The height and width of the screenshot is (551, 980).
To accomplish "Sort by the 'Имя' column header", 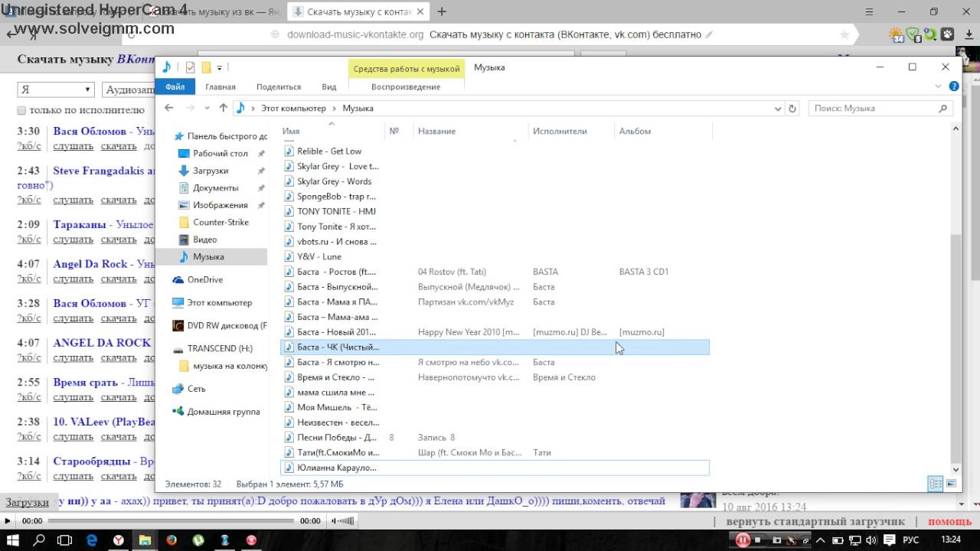I will [332, 131].
